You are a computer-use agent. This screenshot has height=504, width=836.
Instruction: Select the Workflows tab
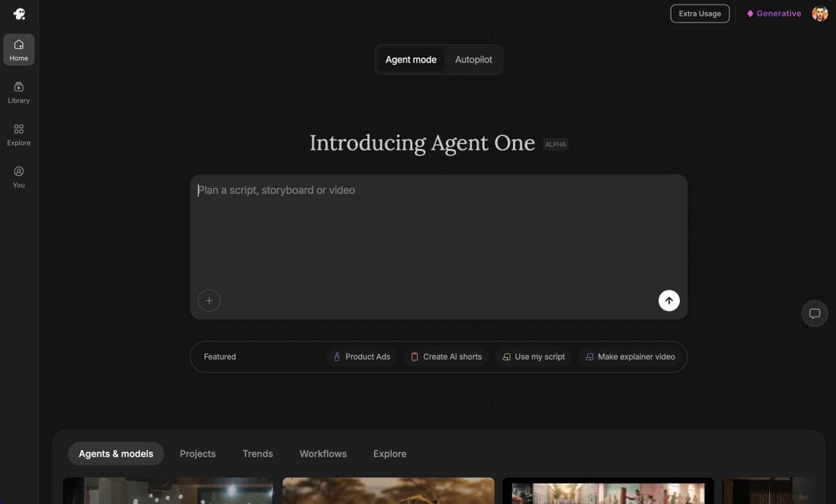pyautogui.click(x=323, y=454)
